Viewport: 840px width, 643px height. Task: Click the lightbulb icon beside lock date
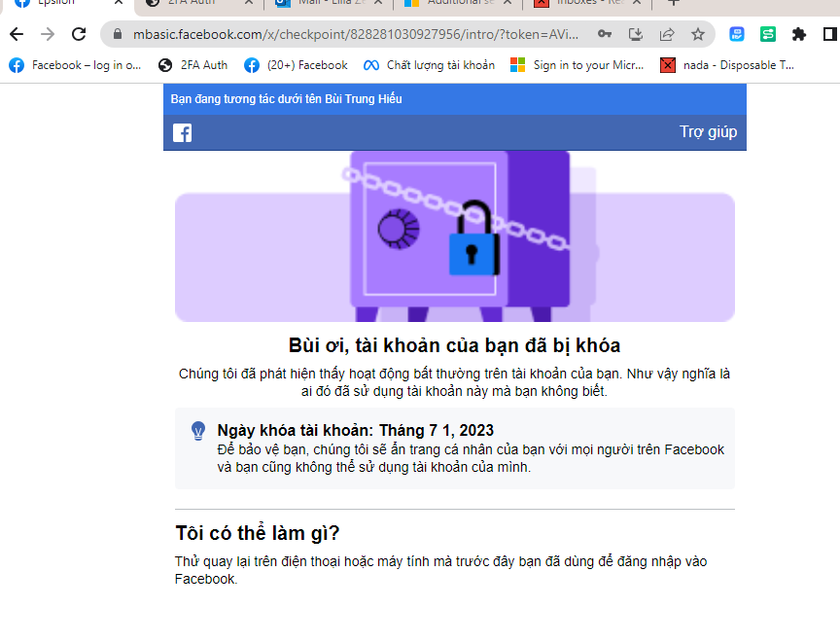click(x=198, y=431)
